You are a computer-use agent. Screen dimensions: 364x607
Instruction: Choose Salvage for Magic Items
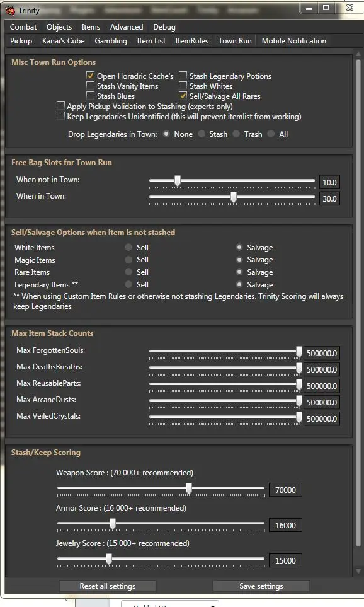coord(239,259)
